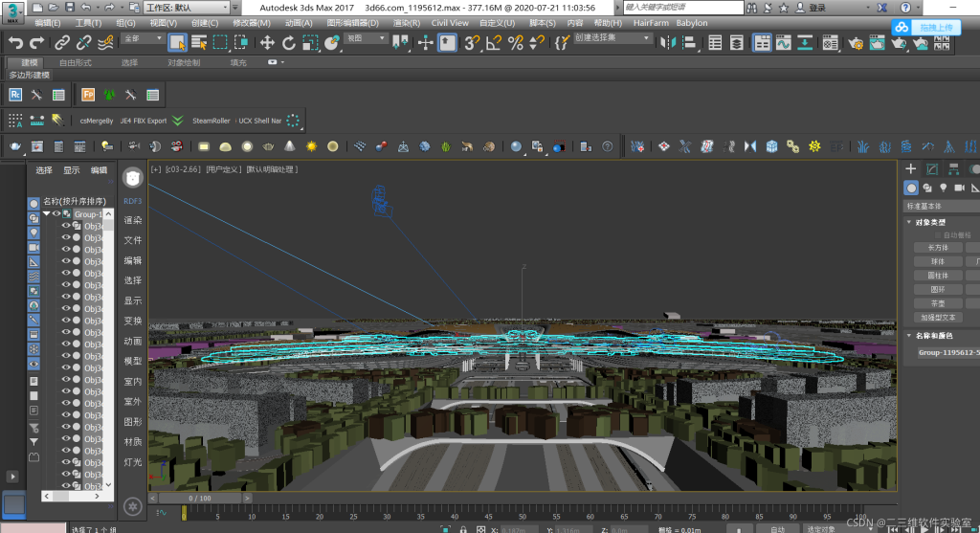980x533 pixels.
Task: Hide the Group-1 object with the eye icon
Action: coord(56,214)
